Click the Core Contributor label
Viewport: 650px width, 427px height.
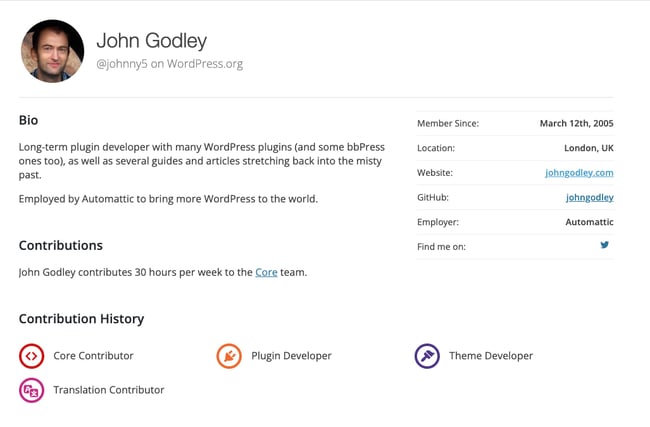tap(93, 355)
